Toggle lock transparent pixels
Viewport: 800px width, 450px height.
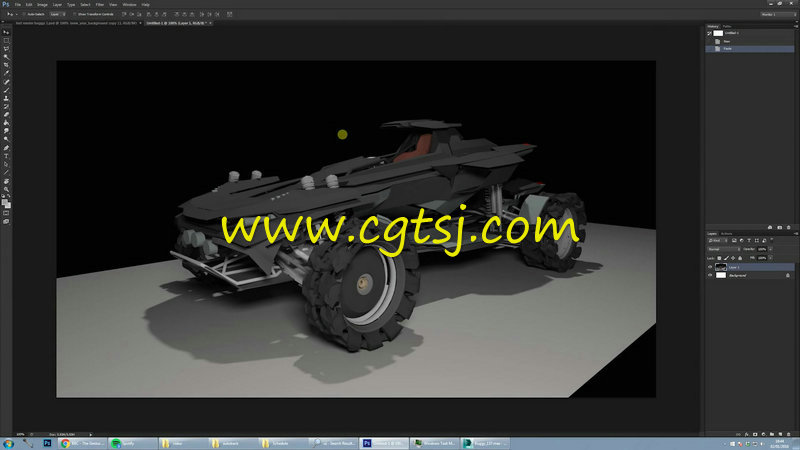(719, 258)
